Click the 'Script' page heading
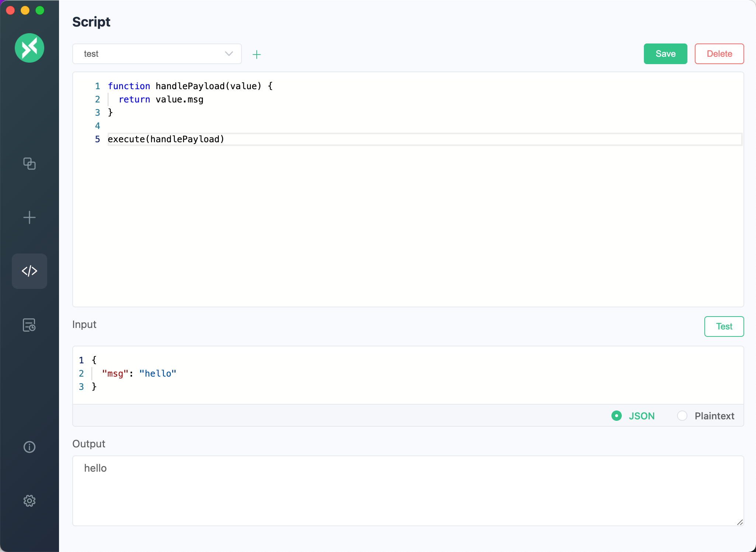756x552 pixels. (x=91, y=22)
